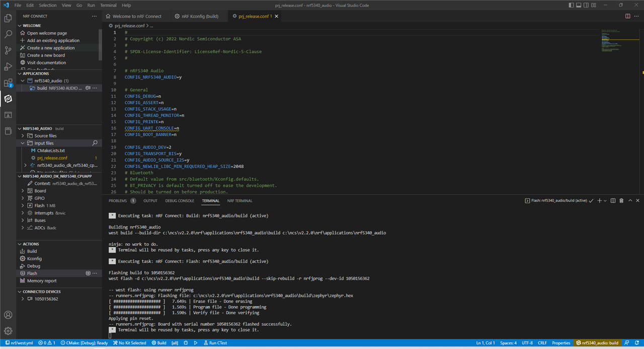The image size is (644, 349).
Task: Open the Extensions view
Action: click(8, 83)
